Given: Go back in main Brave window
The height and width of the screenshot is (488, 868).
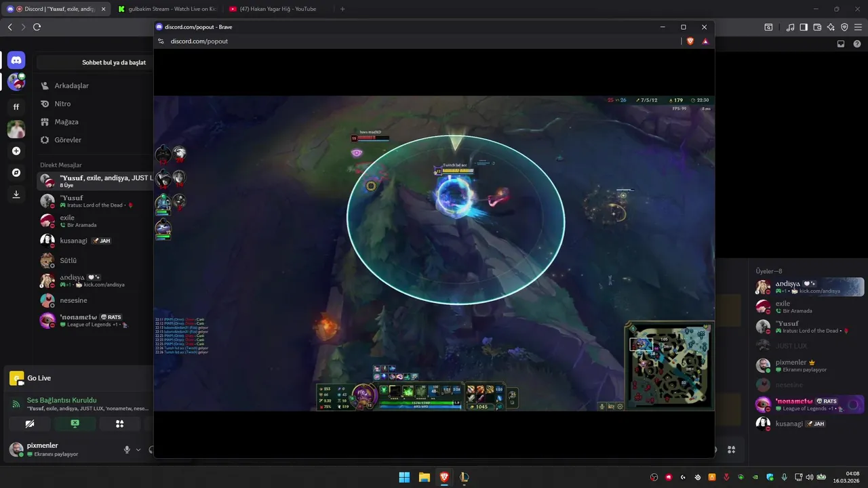Looking at the screenshot, I should [9, 27].
